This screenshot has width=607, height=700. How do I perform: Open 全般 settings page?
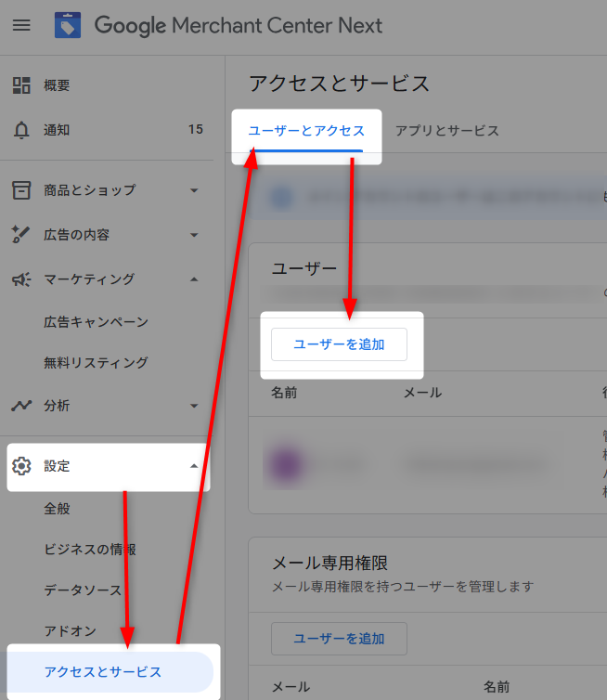coord(57,509)
